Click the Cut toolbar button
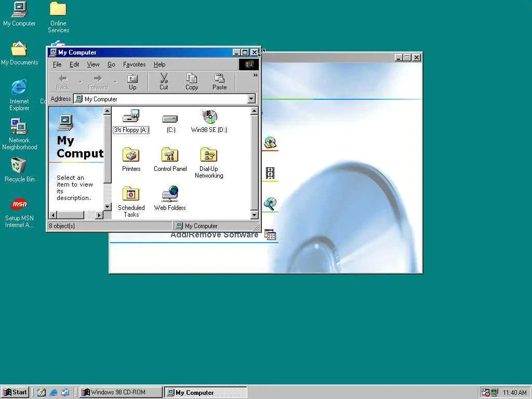The height and width of the screenshot is (399, 532). (164, 82)
